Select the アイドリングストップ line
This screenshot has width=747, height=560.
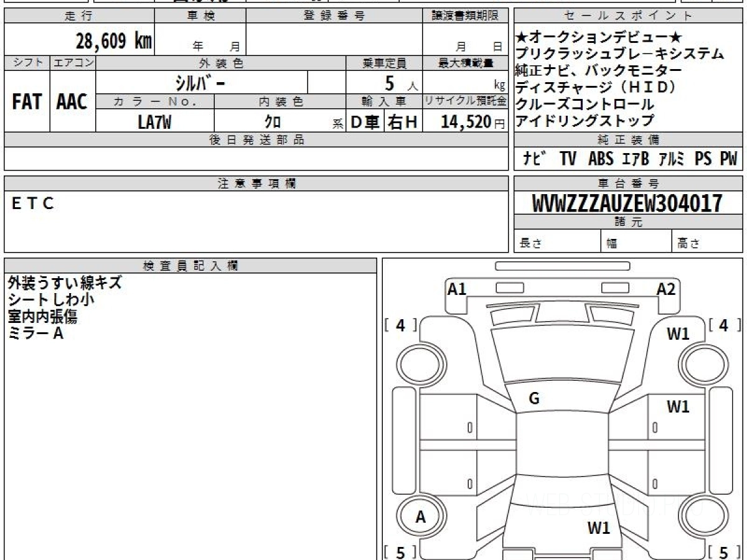pyautogui.click(x=585, y=121)
